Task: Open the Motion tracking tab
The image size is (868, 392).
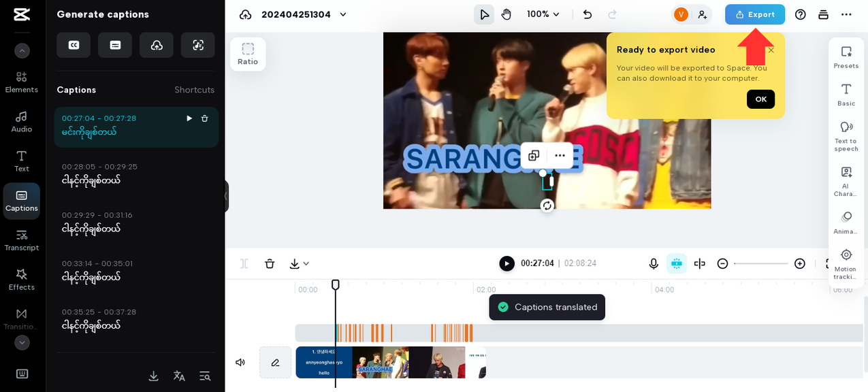Action: (846, 263)
